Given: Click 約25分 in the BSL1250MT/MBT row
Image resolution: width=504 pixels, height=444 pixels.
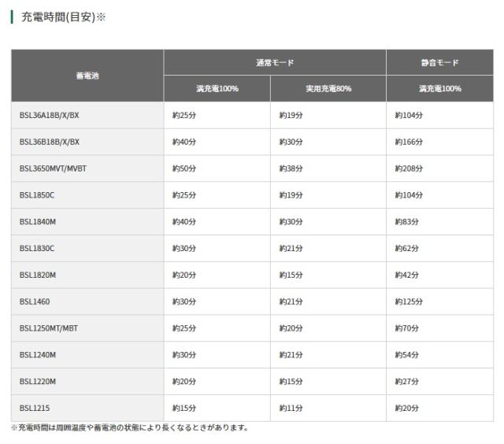Looking at the screenshot, I should point(184,328).
